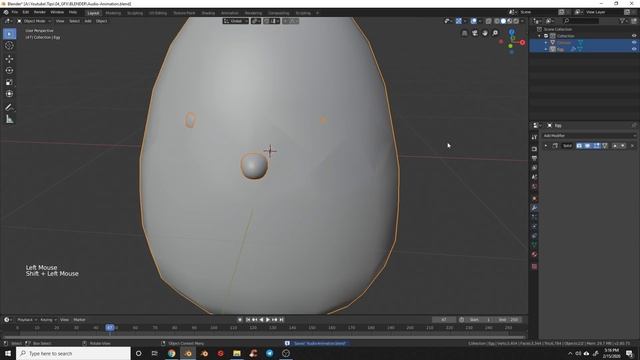Switch to the Sculpting workspace tab
This screenshot has width=640, height=360.
tap(135, 13)
